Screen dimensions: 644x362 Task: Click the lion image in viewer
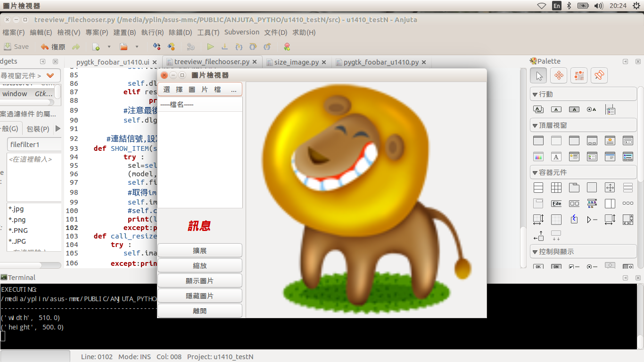[365, 199]
